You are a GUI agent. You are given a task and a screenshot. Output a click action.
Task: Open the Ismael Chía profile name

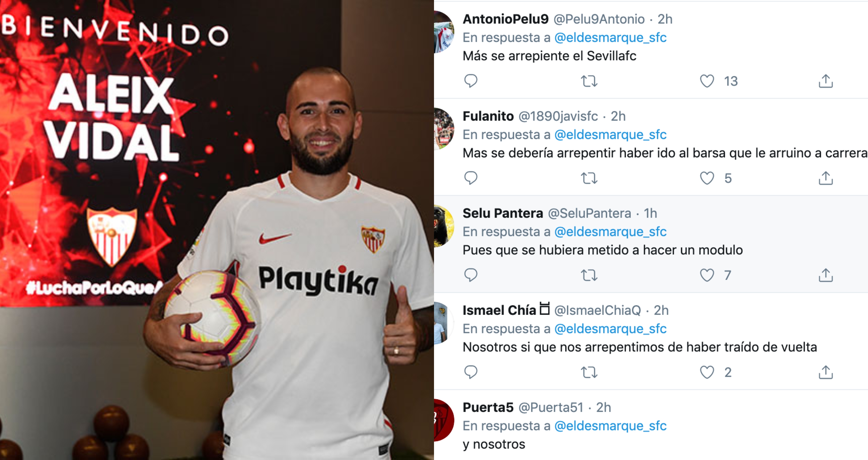pos(499,310)
